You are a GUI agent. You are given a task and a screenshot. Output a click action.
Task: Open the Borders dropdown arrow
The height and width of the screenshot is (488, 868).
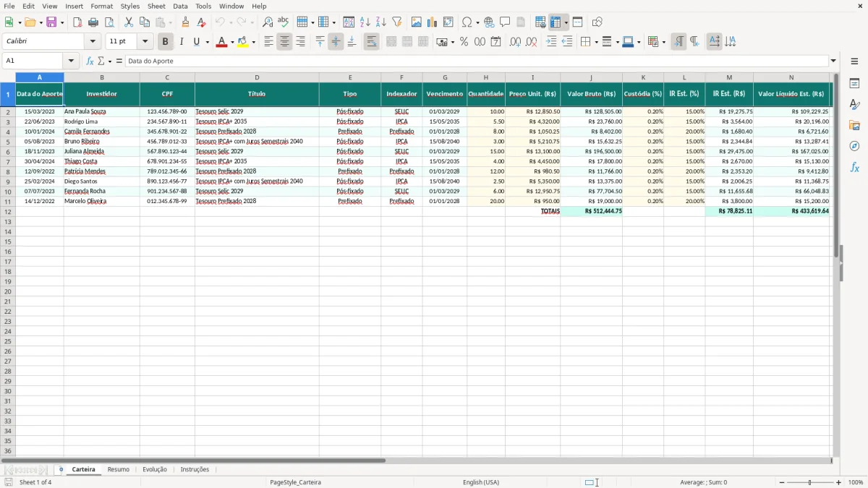pos(595,42)
